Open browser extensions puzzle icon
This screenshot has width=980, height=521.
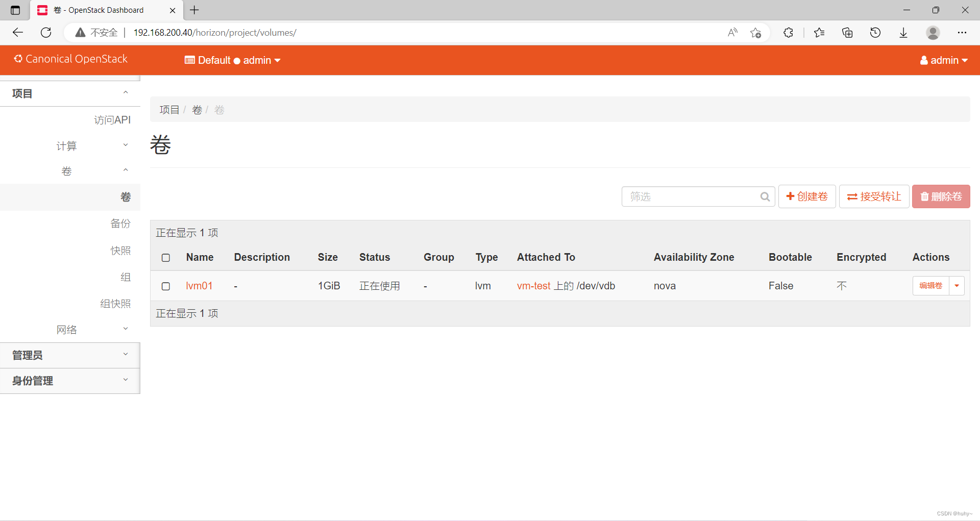788,33
